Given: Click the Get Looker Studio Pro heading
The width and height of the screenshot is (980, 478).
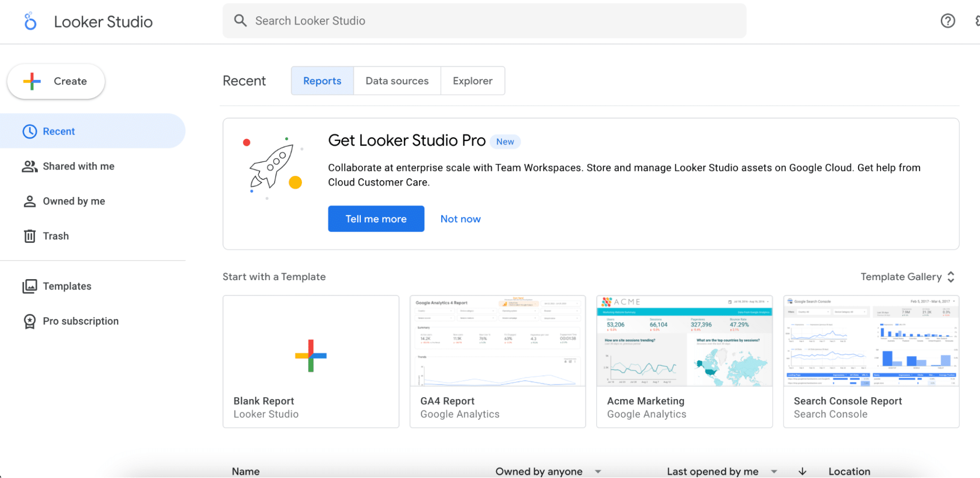Looking at the screenshot, I should click(406, 141).
